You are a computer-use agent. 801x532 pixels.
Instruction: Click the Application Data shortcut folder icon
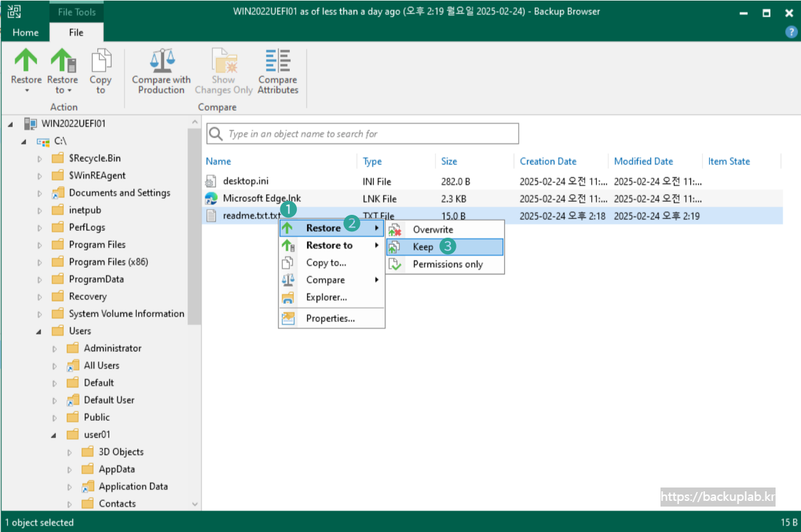[88, 486]
